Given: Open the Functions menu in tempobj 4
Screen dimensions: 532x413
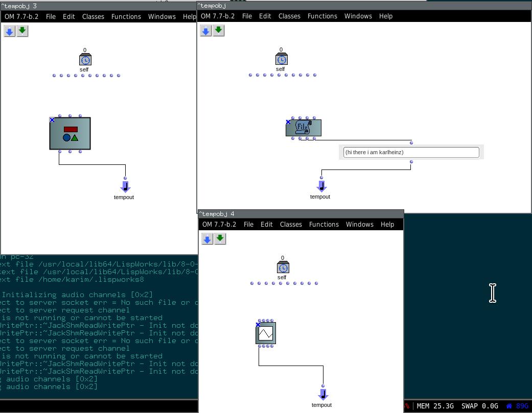Looking at the screenshot, I should click(323, 224).
